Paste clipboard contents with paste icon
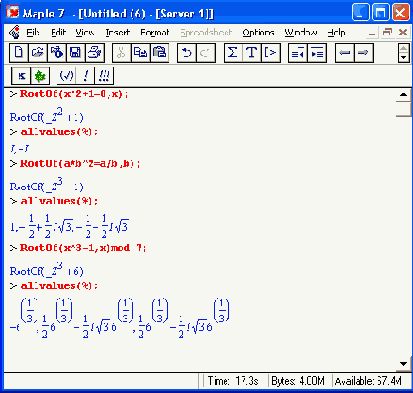Screen dimensions: 413x393 [x=159, y=53]
